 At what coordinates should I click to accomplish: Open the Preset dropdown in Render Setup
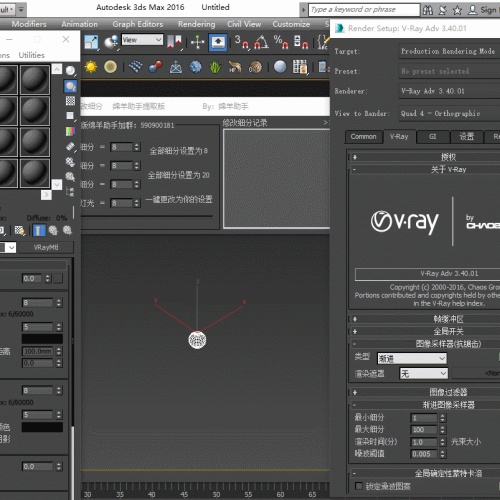click(449, 71)
